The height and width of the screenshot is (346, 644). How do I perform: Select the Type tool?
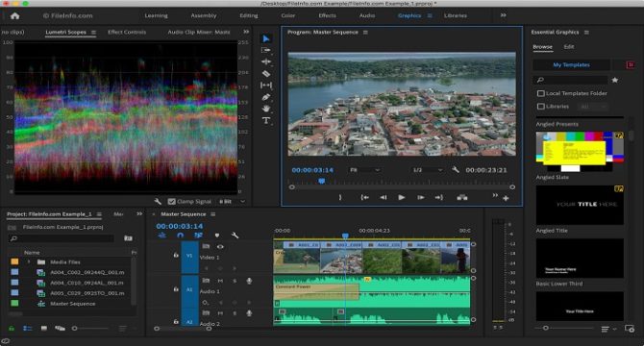point(266,120)
